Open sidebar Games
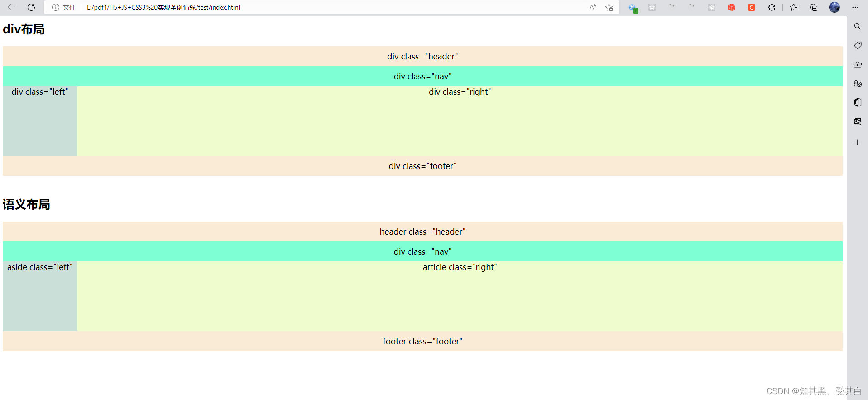This screenshot has width=868, height=400. (x=858, y=84)
